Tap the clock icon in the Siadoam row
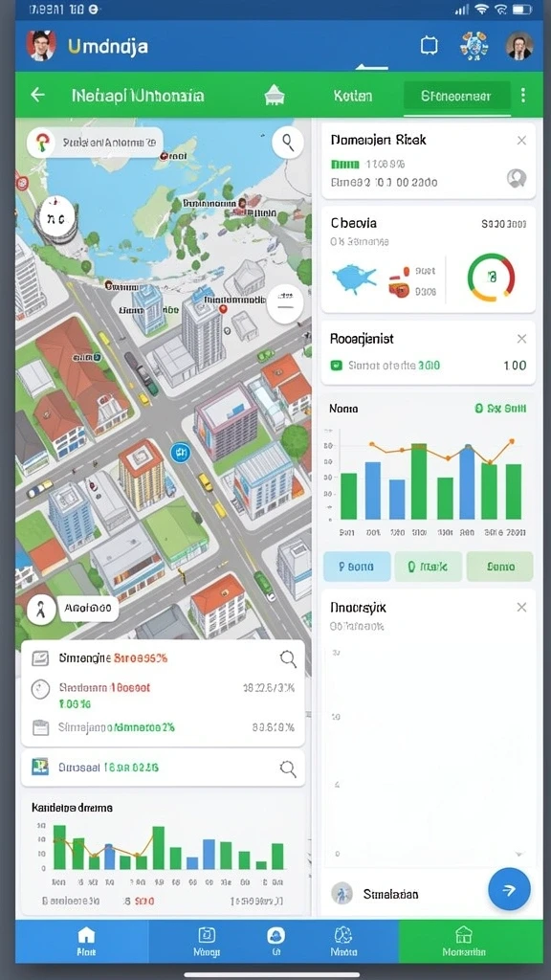The height and width of the screenshot is (980, 551). click(x=40, y=689)
